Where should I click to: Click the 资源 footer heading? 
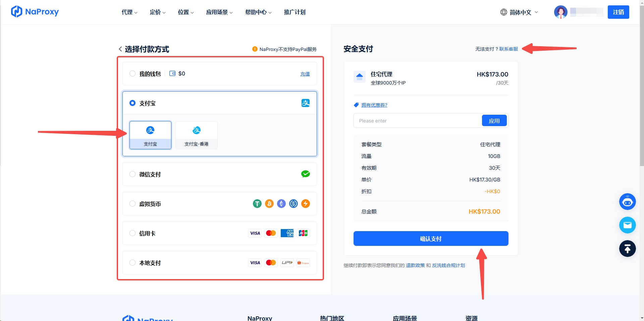click(x=471, y=318)
